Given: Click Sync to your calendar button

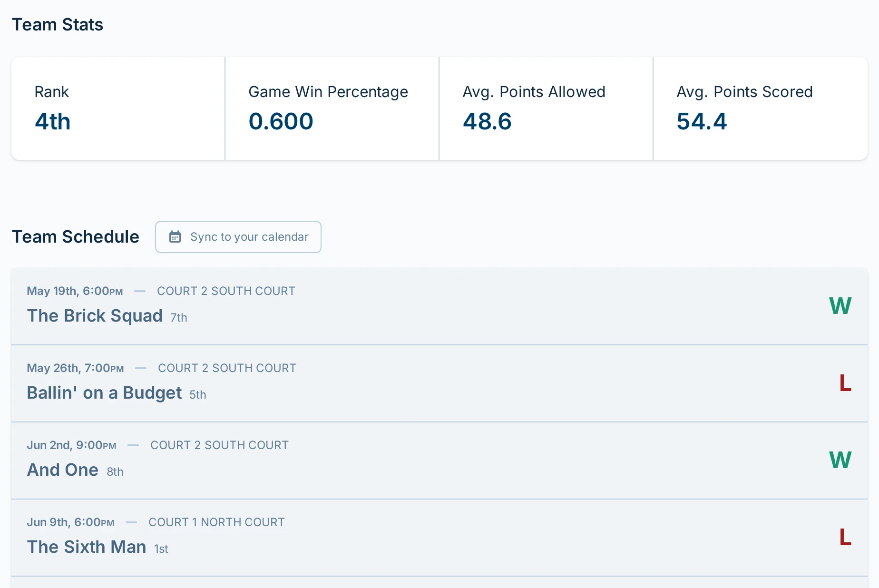Looking at the screenshot, I should point(238,237).
